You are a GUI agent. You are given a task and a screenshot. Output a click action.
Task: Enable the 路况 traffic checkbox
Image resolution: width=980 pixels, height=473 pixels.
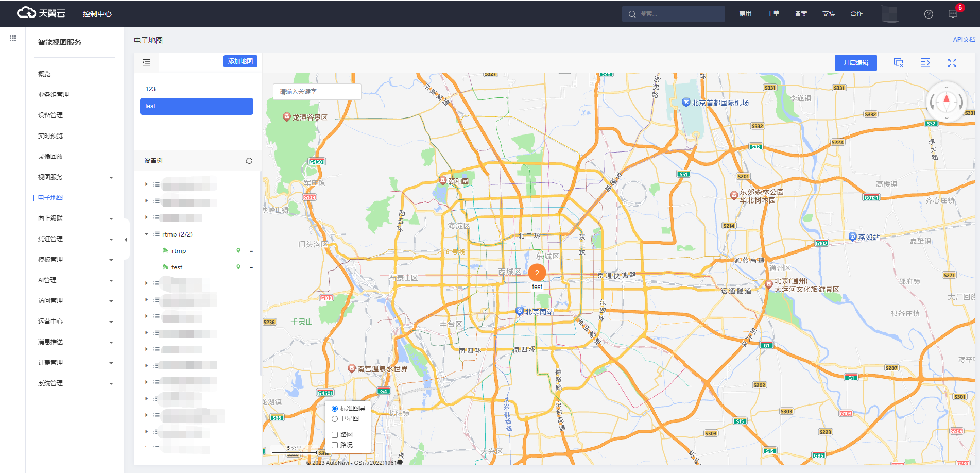point(335,445)
